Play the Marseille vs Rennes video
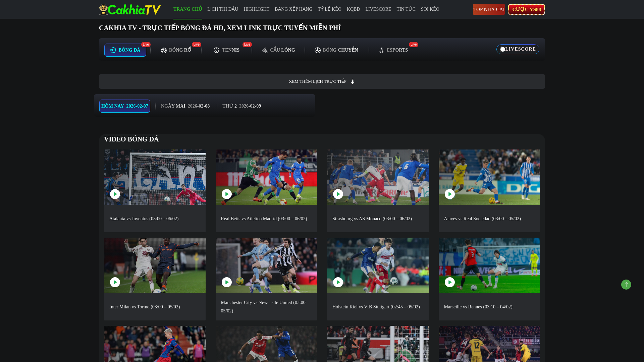Screen dimensions: 644x362 coord(450,282)
